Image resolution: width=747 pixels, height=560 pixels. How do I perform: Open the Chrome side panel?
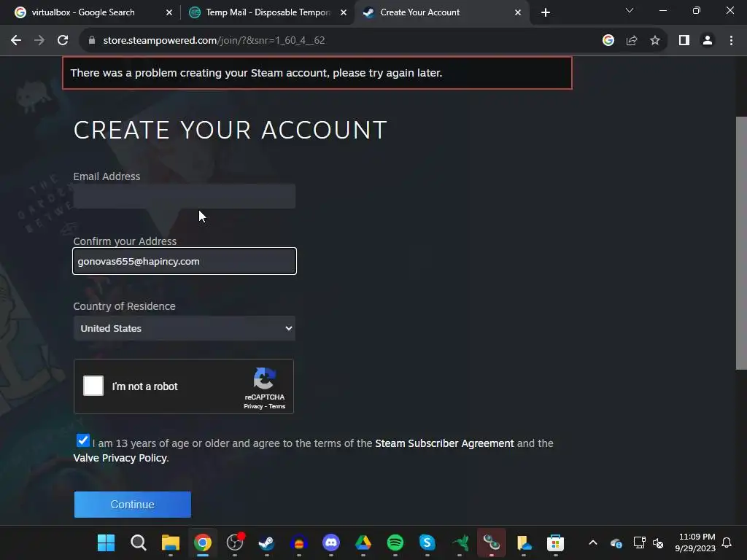pos(684,41)
